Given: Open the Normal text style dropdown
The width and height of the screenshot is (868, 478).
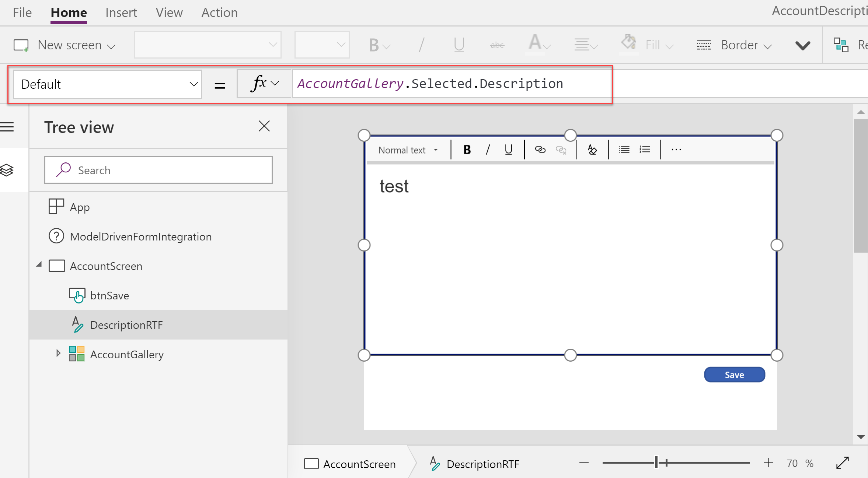Looking at the screenshot, I should click(x=408, y=150).
